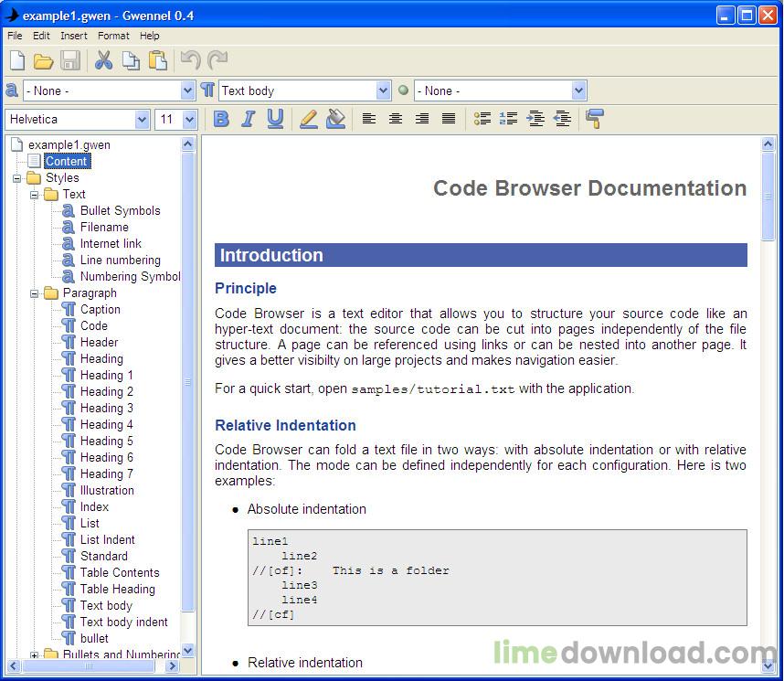Open the Format menu
Image resolution: width=784 pixels, height=681 pixels.
113,36
